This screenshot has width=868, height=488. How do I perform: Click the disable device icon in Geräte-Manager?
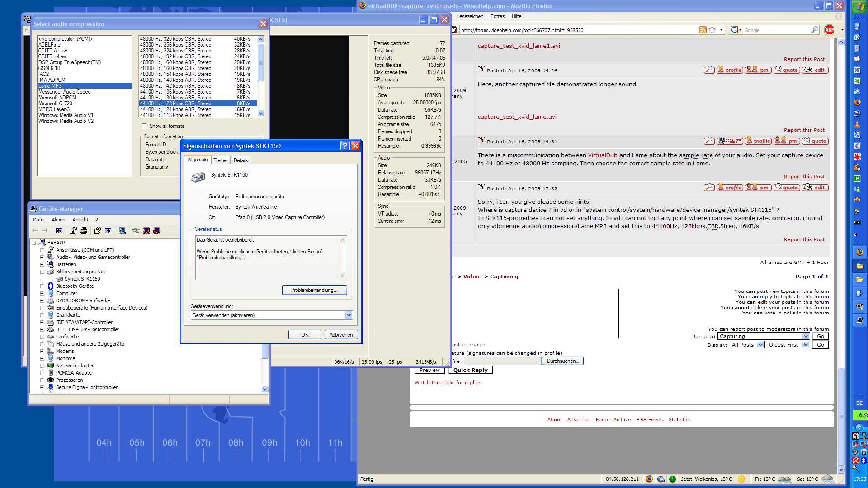pyautogui.click(x=157, y=230)
